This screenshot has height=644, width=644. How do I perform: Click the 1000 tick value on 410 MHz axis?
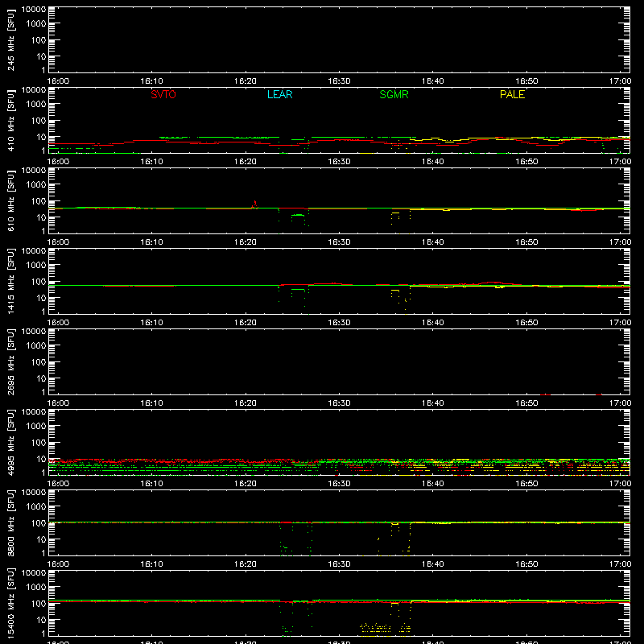pyautogui.click(x=36, y=104)
